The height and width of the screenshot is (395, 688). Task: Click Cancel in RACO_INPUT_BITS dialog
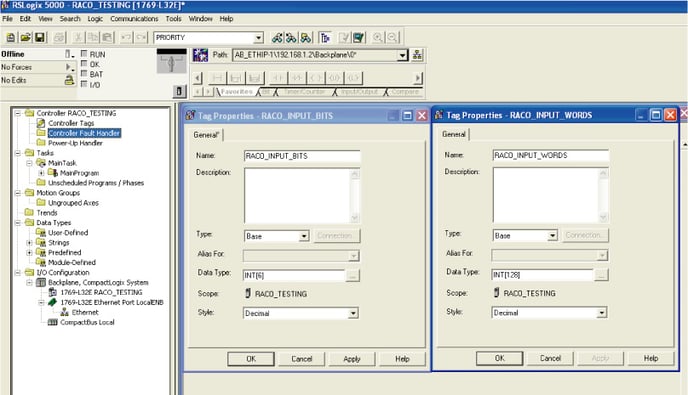301,359
